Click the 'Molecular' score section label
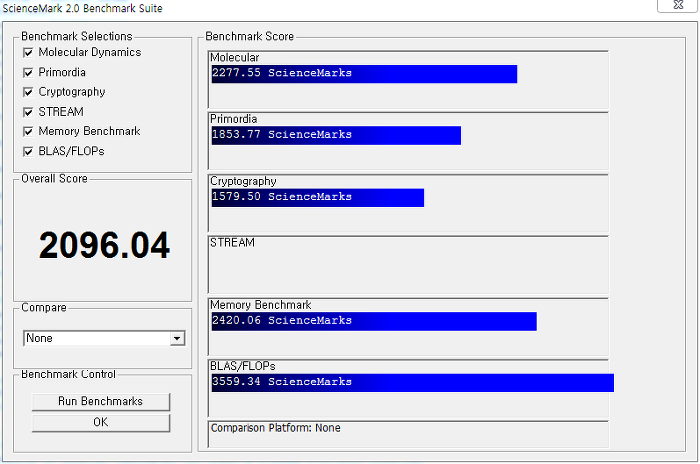The height and width of the screenshot is (464, 700). point(234,58)
